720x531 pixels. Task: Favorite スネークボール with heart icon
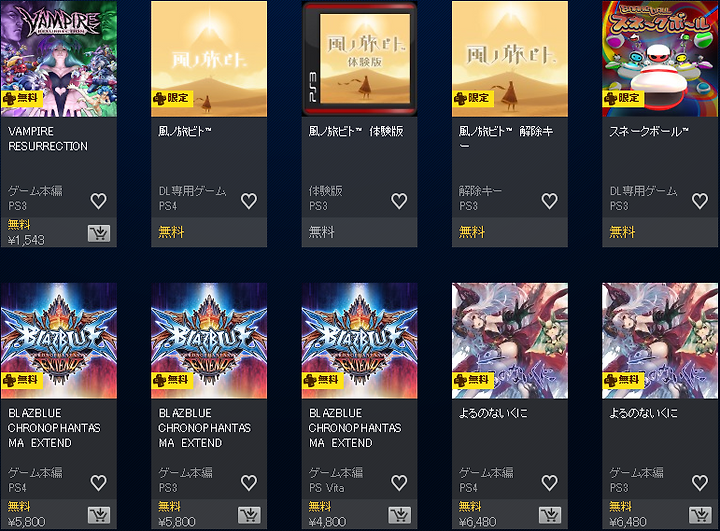(700, 201)
